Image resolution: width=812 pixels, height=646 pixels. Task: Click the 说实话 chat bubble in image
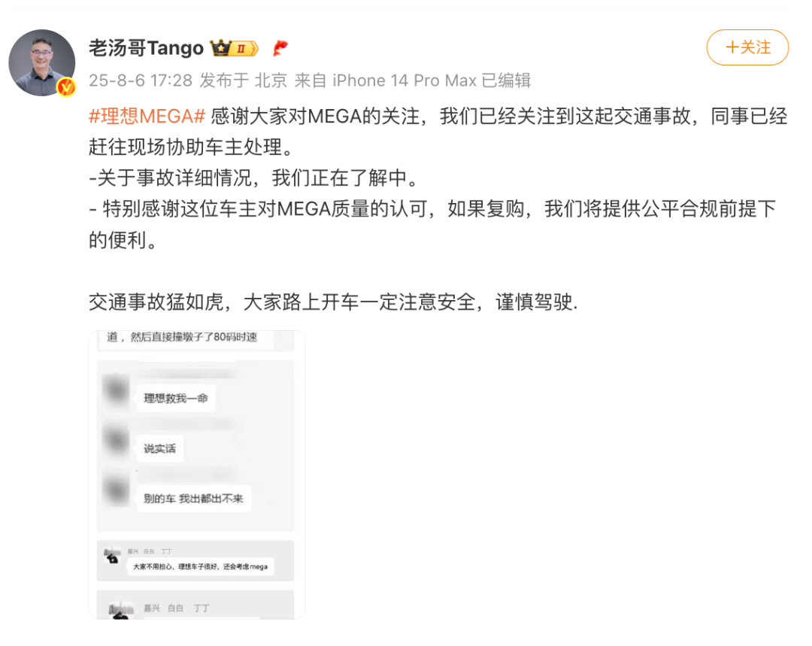159,448
